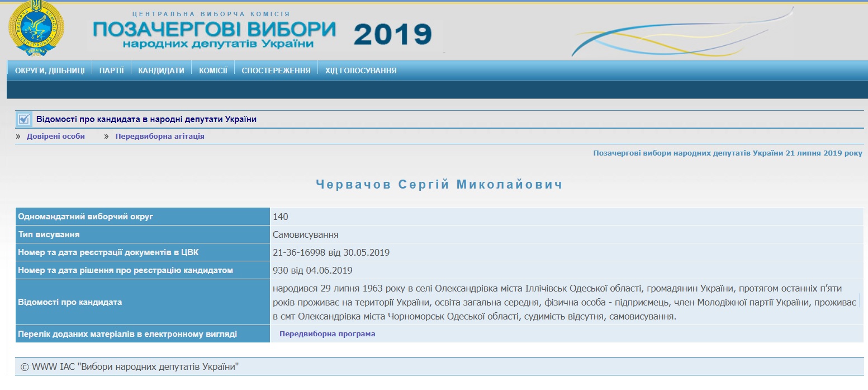The image size is (868, 390).
Task: Click the Самовисування value cell
Action: coord(567,234)
